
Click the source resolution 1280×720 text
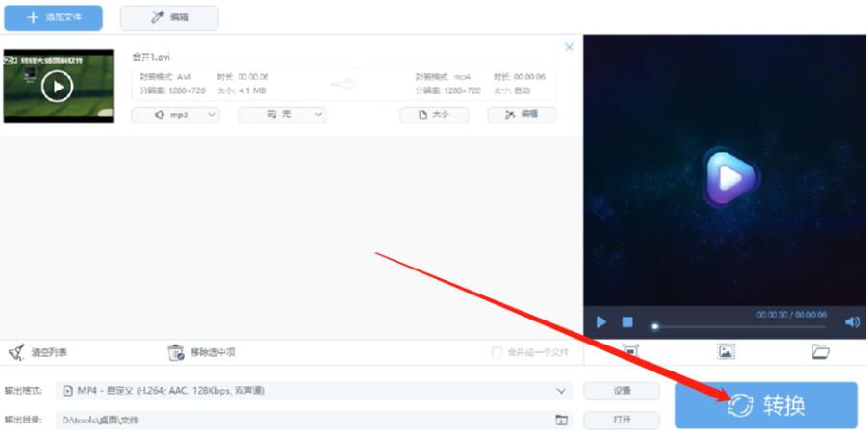coord(187,90)
